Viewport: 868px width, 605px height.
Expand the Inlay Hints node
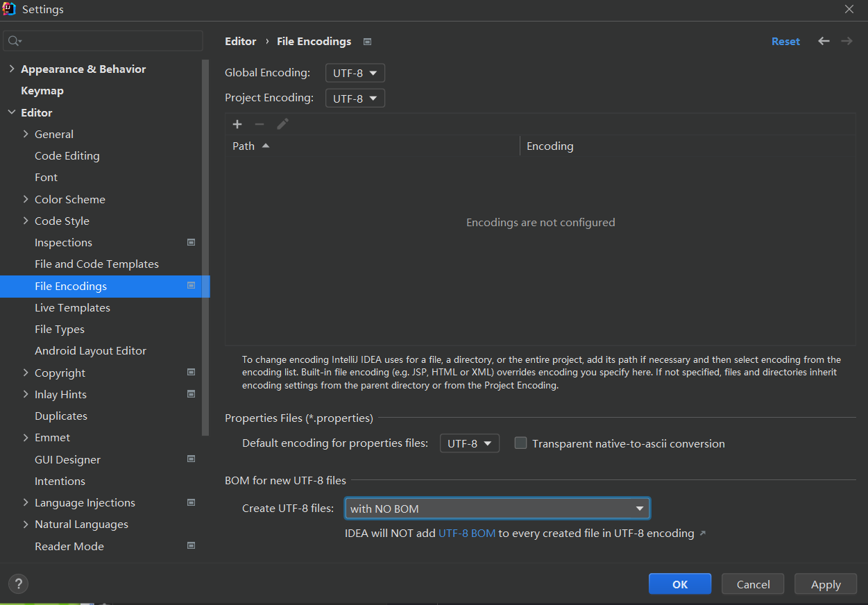26,394
